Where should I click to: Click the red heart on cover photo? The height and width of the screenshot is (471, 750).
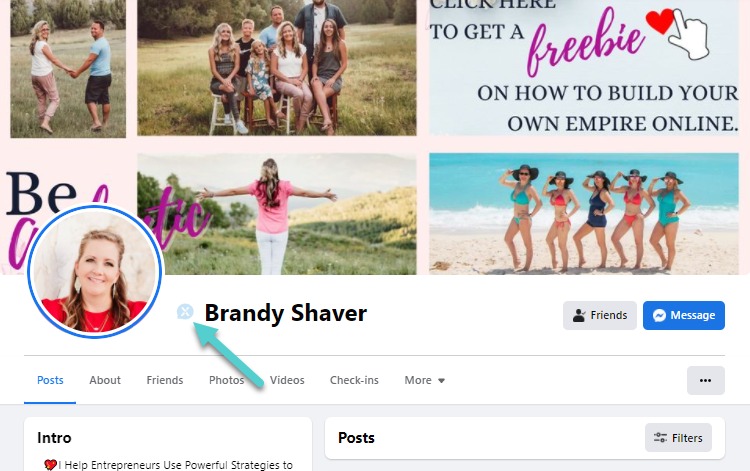[661, 22]
